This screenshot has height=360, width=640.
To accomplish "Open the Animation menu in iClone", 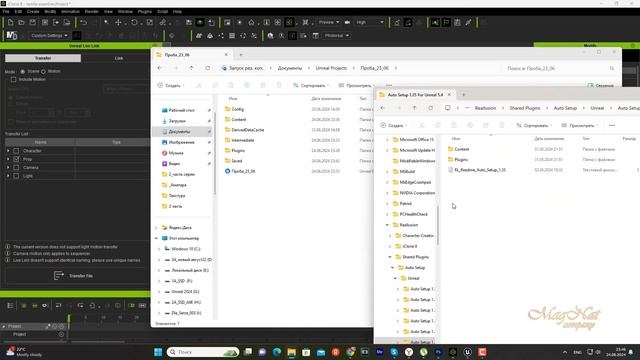I will click(x=70, y=11).
